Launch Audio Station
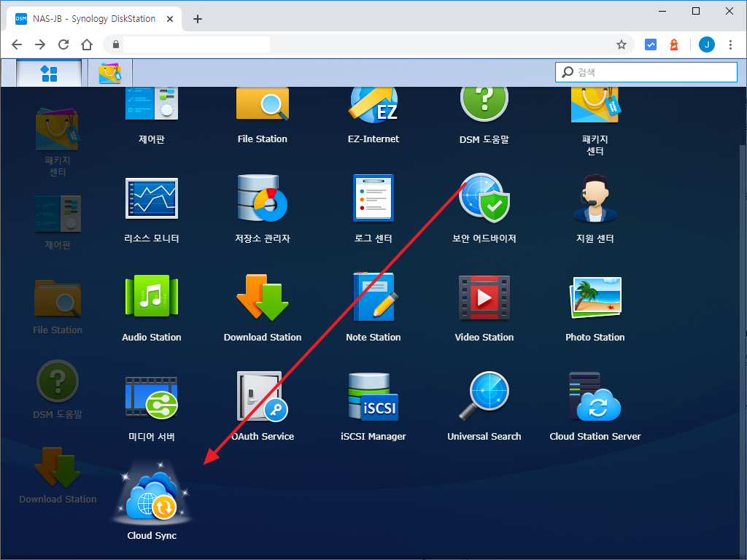747x560 pixels. point(152,296)
